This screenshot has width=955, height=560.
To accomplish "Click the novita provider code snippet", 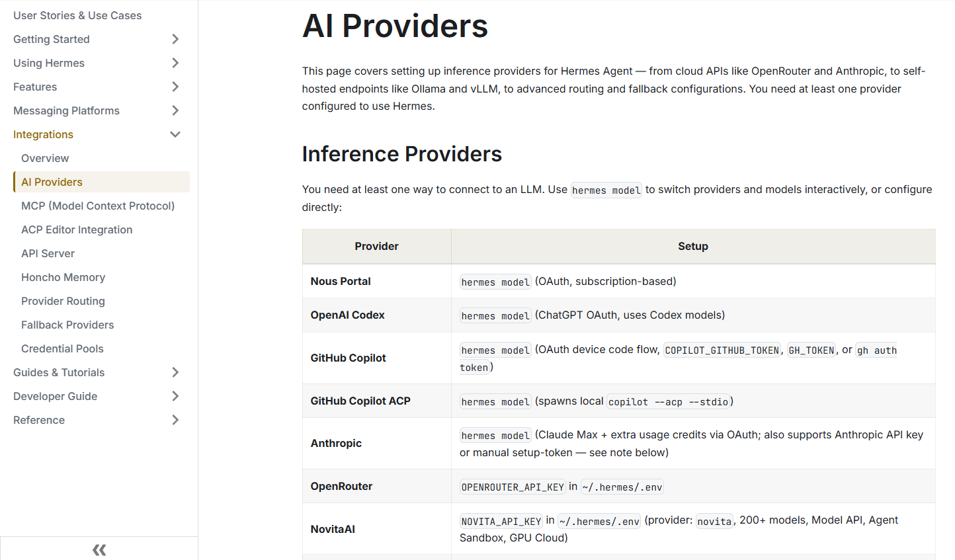I will [x=714, y=521].
